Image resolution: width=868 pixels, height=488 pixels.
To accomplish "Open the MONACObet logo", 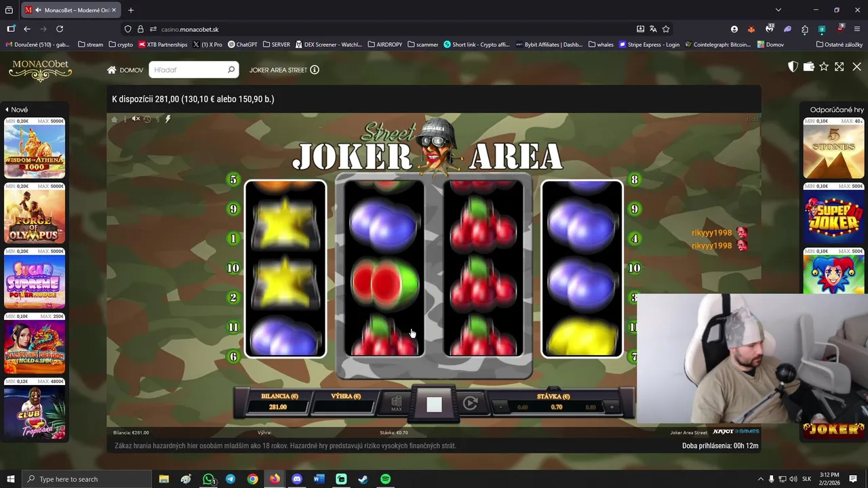I will click(40, 70).
